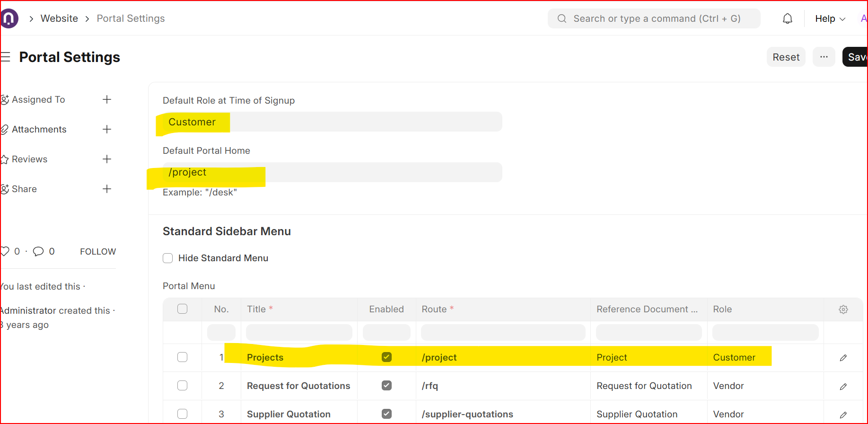Image resolution: width=868 pixels, height=424 pixels.
Task: Add an assignee with Assigned To plus
Action: point(107,99)
